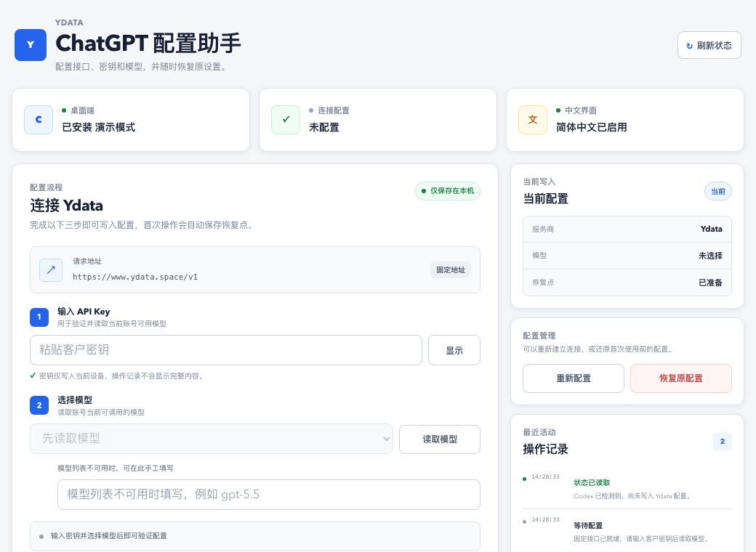756x552 pixels.
Task: Click the 连接 Ydata heading
Action: click(x=67, y=206)
